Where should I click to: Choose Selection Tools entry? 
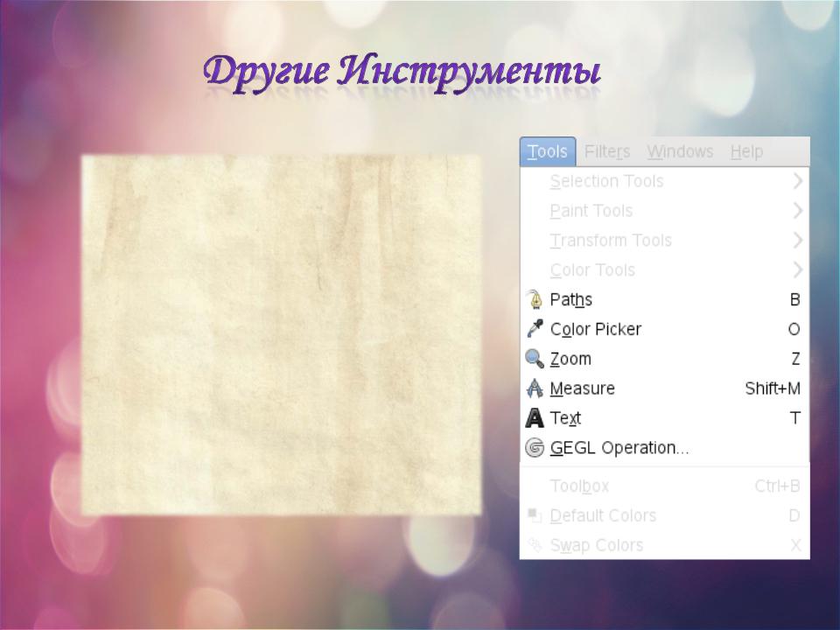click(664, 181)
